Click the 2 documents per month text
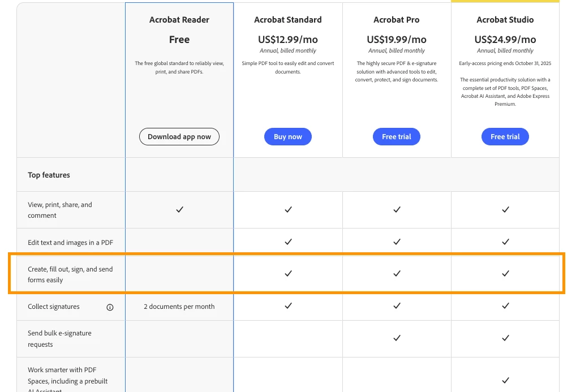This screenshot has width=576, height=392. click(179, 307)
